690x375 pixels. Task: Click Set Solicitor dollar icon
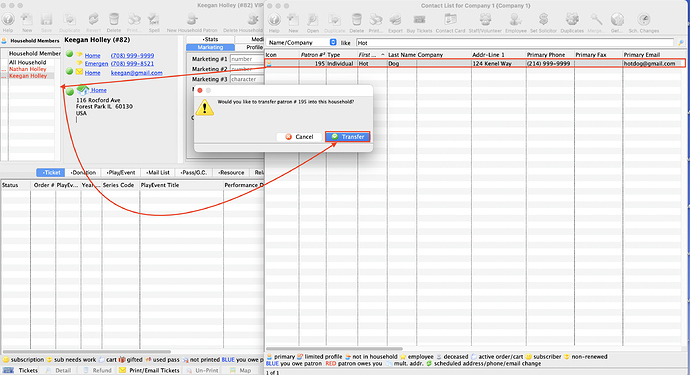[543, 19]
